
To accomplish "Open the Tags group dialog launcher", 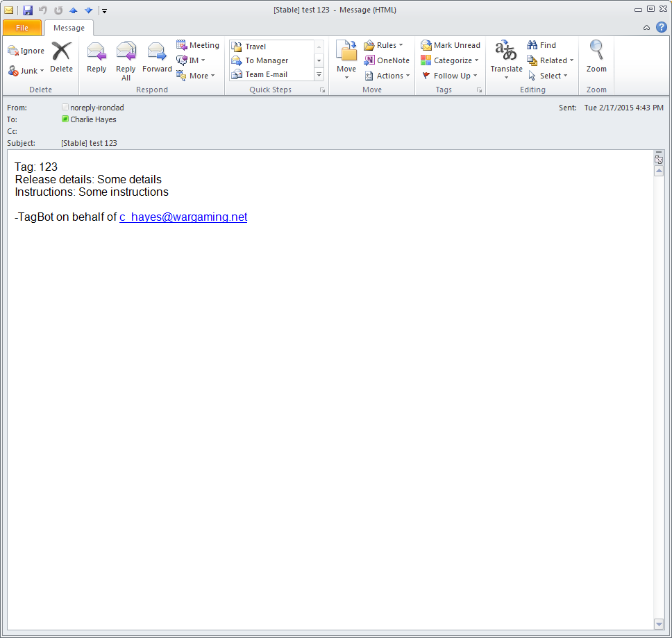I will pyautogui.click(x=479, y=90).
